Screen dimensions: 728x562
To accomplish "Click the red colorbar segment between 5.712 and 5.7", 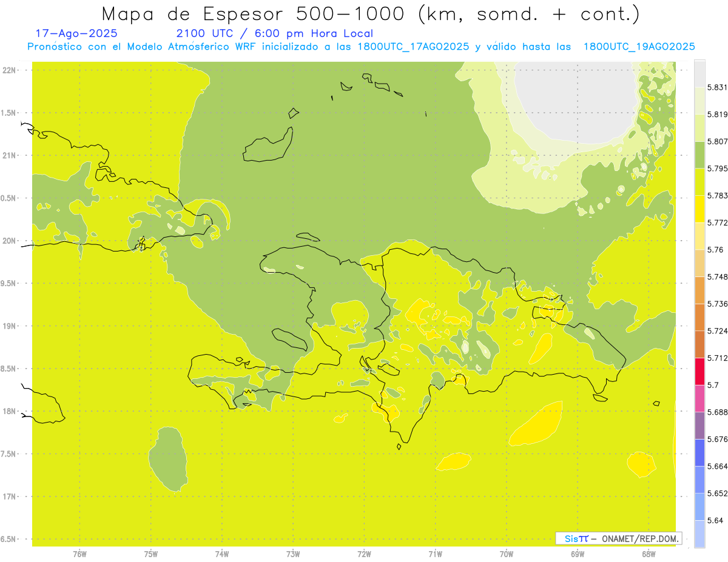I will click(x=699, y=371).
